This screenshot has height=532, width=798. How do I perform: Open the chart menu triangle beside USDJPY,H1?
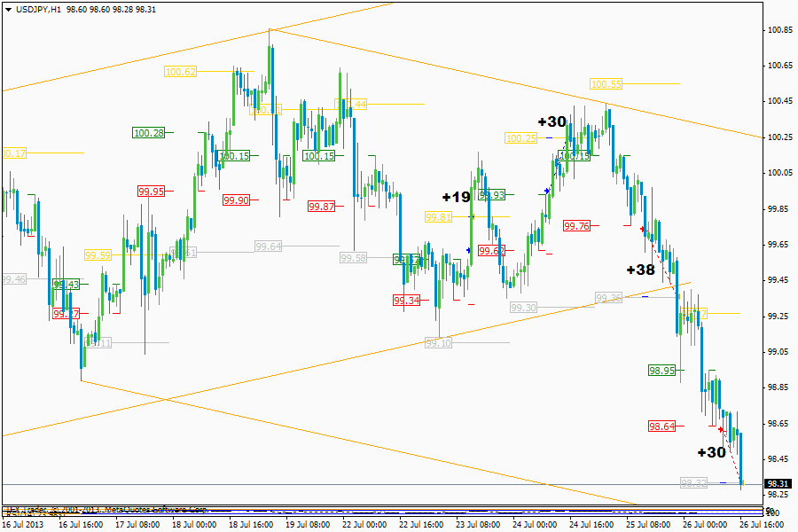click(8, 10)
